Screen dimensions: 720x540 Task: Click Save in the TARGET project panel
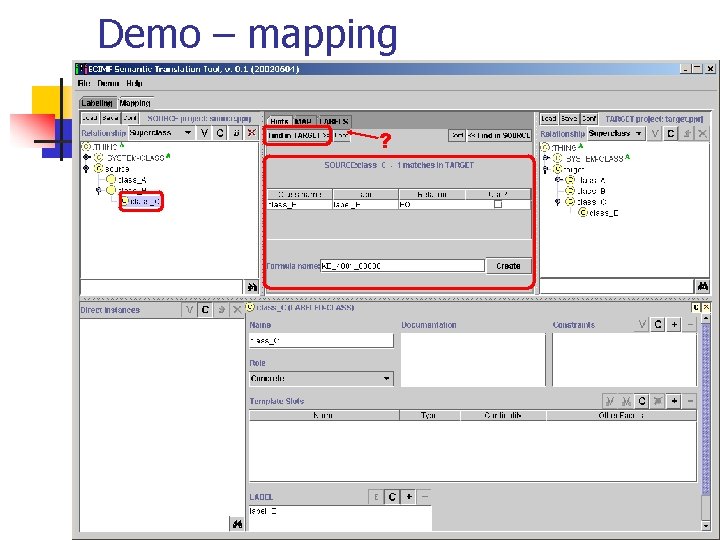[569, 118]
